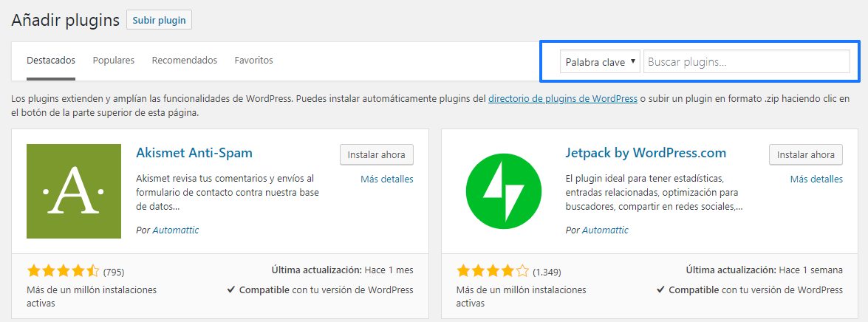The height and width of the screenshot is (322, 868).
Task: Click the Akismet rating count (795)
Action: coord(114,273)
